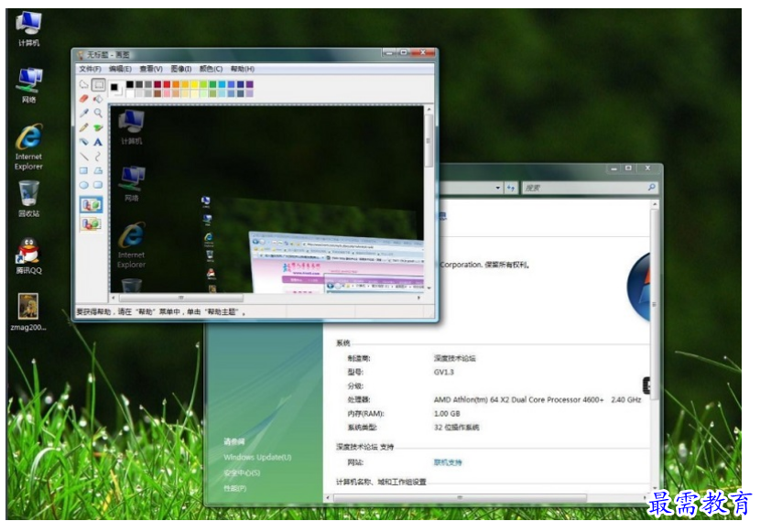Choose the Fill With Color bucket tool
760x532 pixels.
click(98, 99)
